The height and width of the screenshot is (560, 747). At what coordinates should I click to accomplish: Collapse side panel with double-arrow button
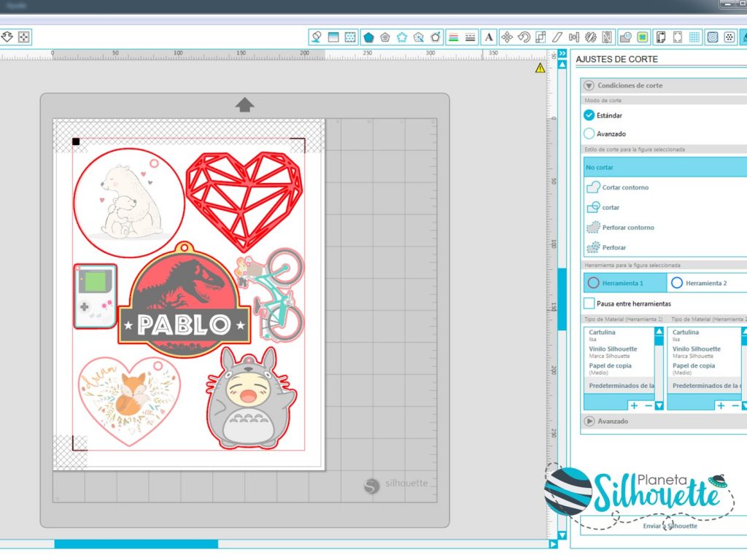pos(562,53)
